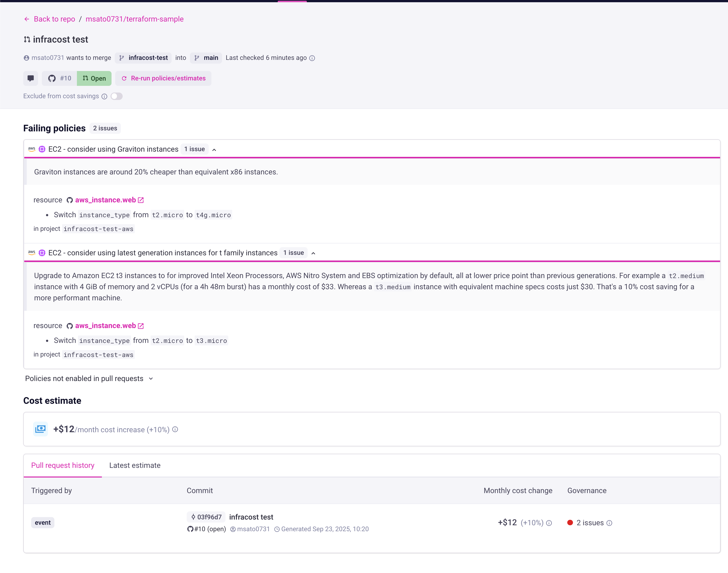Image resolution: width=728 pixels, height=573 pixels.
Task: Click the info icon next to +$12 (+10%) in the table
Action: click(x=549, y=523)
